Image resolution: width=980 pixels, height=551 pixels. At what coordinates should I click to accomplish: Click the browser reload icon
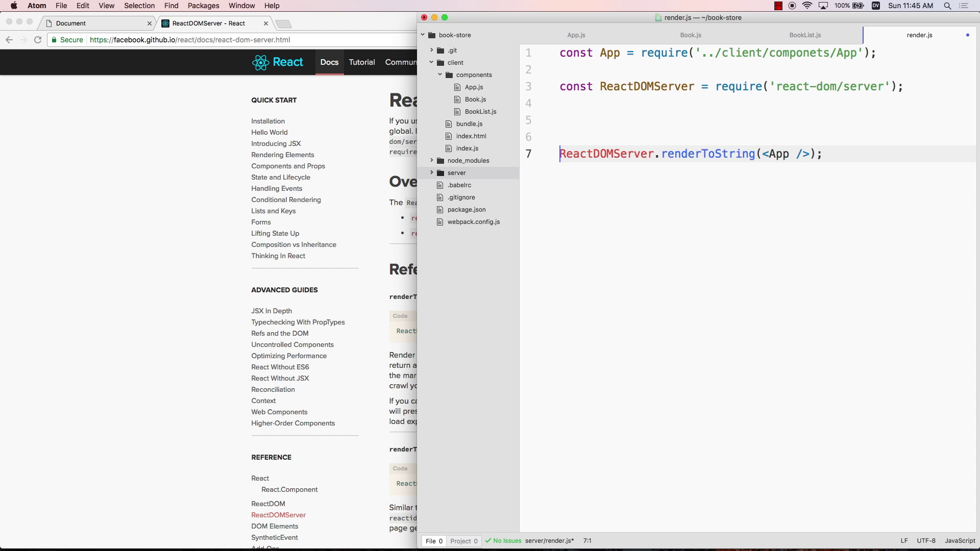38,40
